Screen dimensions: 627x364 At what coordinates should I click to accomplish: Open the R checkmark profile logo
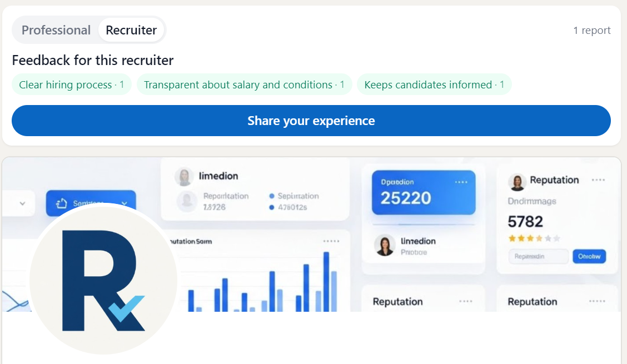coord(103,279)
